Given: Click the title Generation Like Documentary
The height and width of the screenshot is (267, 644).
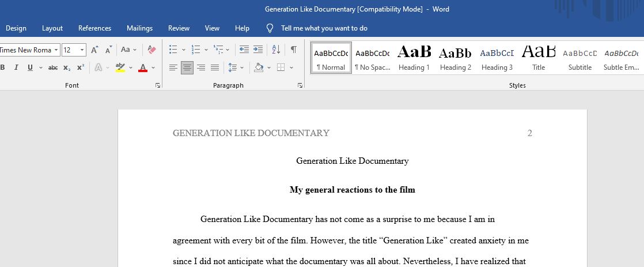Looking at the screenshot, I should click(x=353, y=161).
